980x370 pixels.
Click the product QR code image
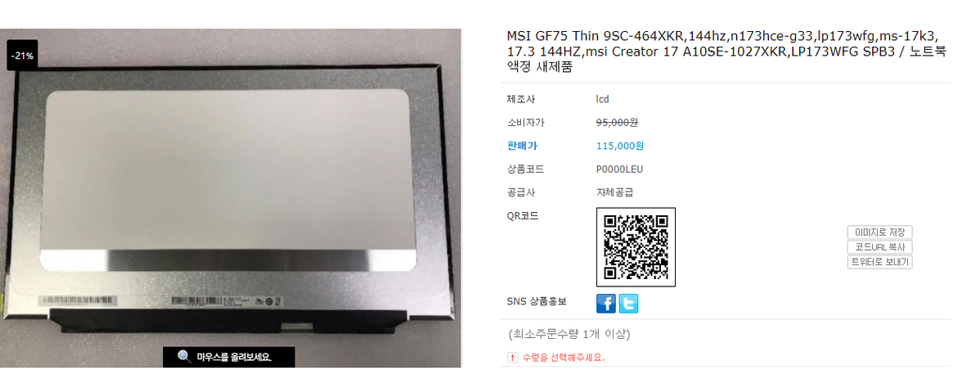click(x=636, y=247)
